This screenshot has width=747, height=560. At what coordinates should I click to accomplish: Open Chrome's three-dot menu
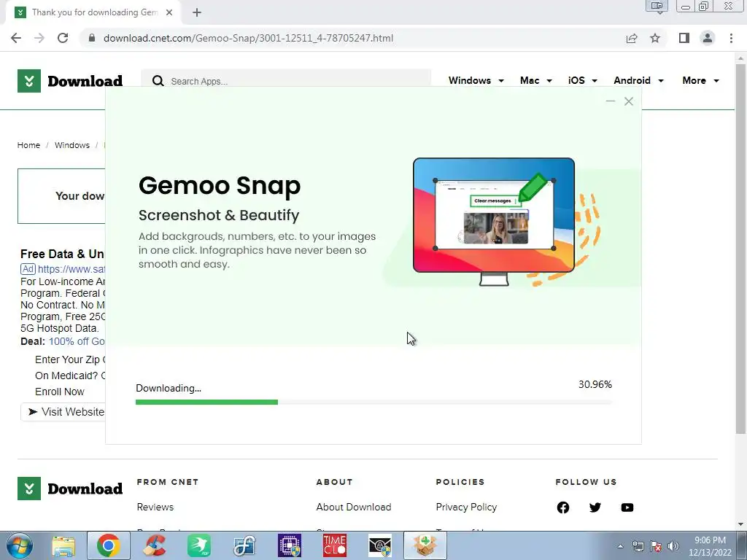[731, 38]
